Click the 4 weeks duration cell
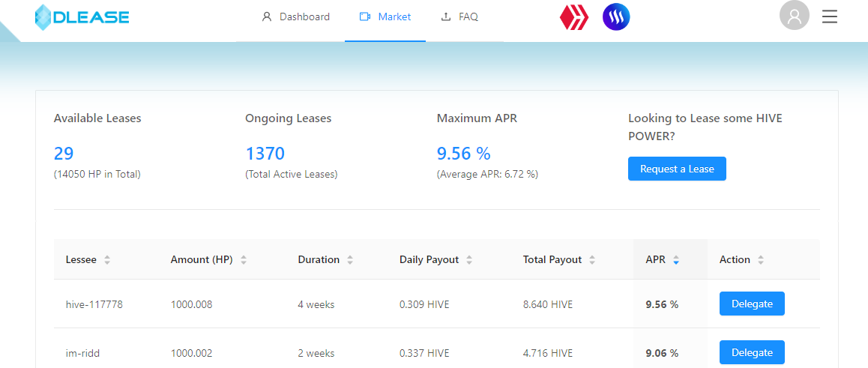The image size is (868, 368). (x=316, y=304)
